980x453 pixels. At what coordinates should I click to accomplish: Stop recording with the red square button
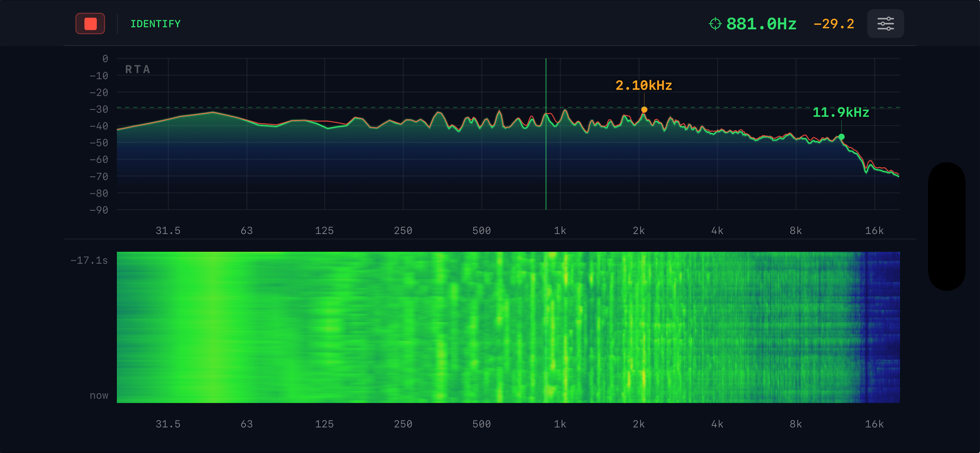point(90,24)
